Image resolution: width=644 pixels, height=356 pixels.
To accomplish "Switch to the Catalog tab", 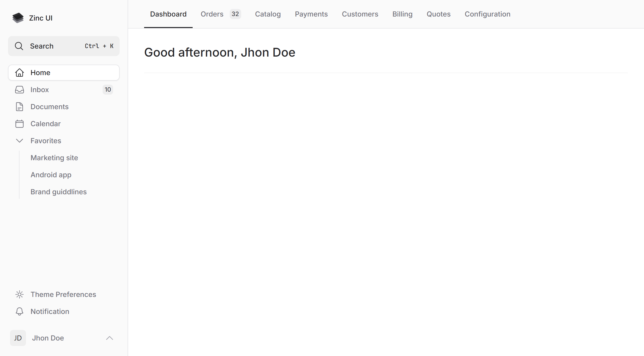I will point(268,14).
